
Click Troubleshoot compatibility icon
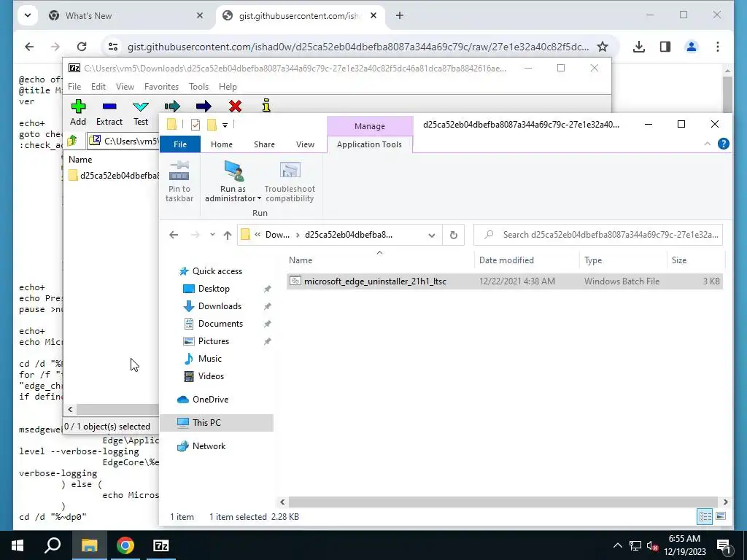(290, 171)
